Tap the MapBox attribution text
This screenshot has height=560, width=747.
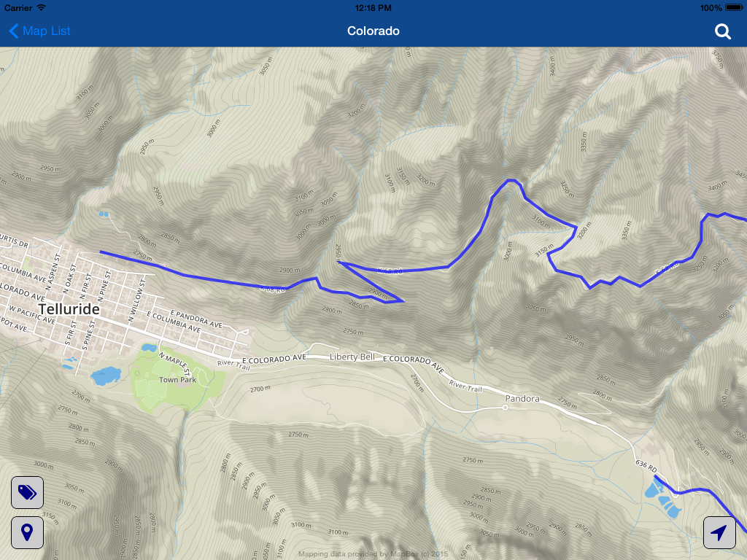pos(373,554)
